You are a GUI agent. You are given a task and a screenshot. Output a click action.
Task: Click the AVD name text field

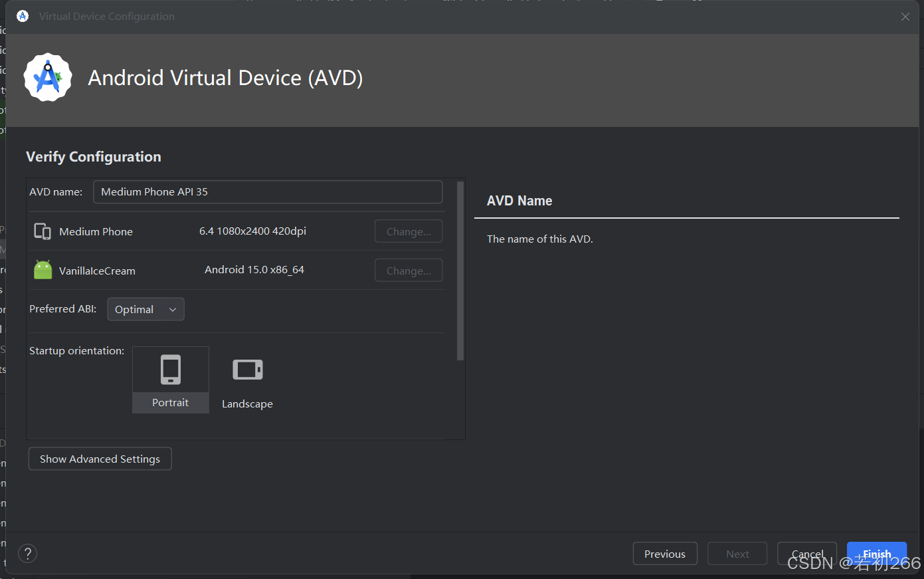point(268,191)
